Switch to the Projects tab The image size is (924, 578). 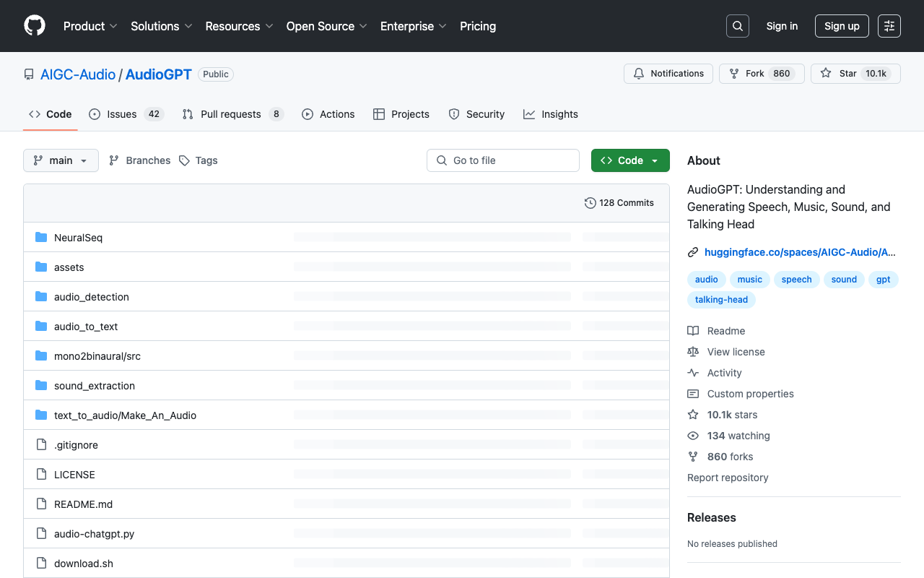401,114
